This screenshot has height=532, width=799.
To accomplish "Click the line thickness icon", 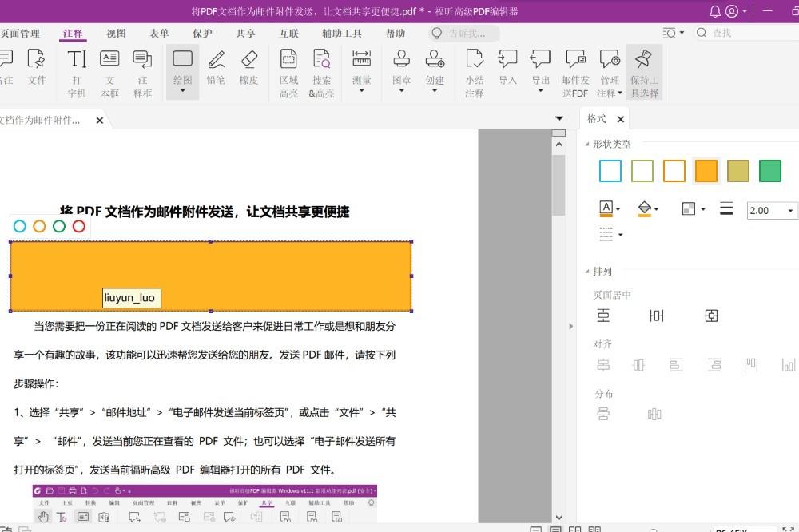I will pos(726,209).
